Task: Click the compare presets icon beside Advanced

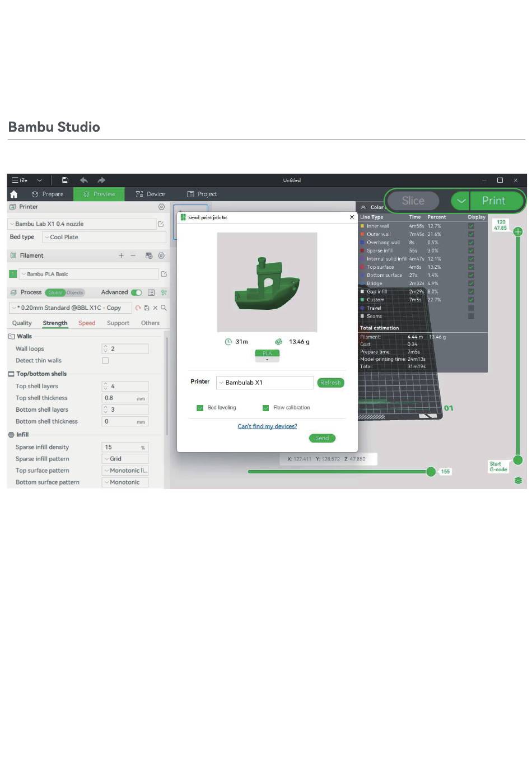Action: point(164,292)
